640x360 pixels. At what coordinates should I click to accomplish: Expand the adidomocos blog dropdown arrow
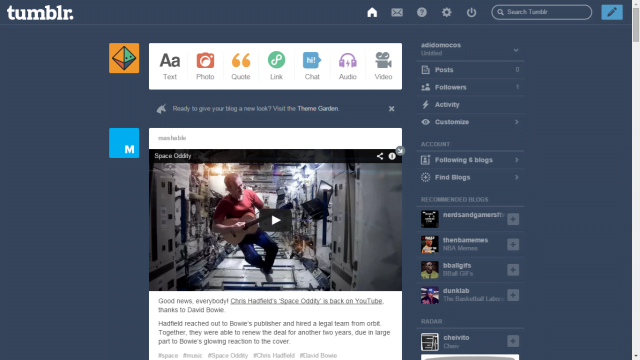[516, 50]
